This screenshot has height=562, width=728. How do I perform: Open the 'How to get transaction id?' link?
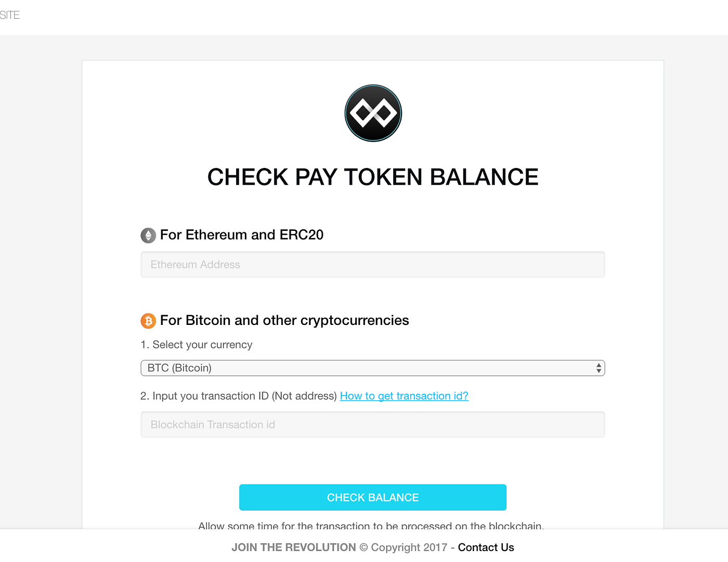pyautogui.click(x=404, y=396)
